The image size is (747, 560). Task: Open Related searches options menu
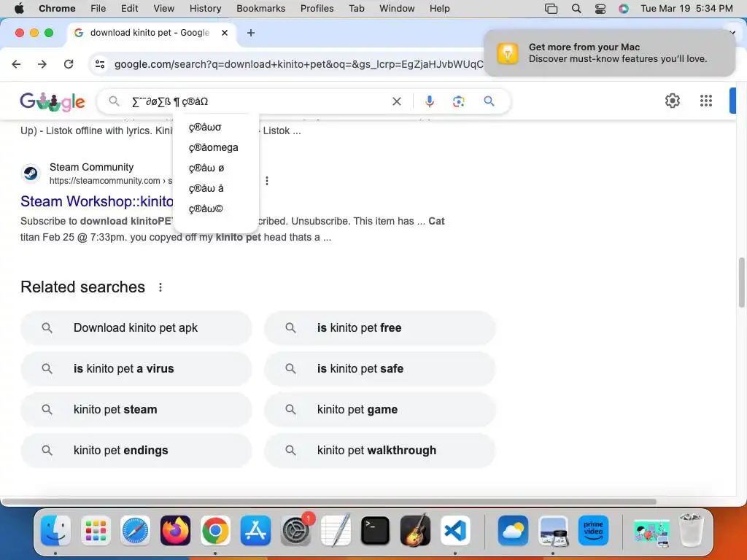pos(160,287)
